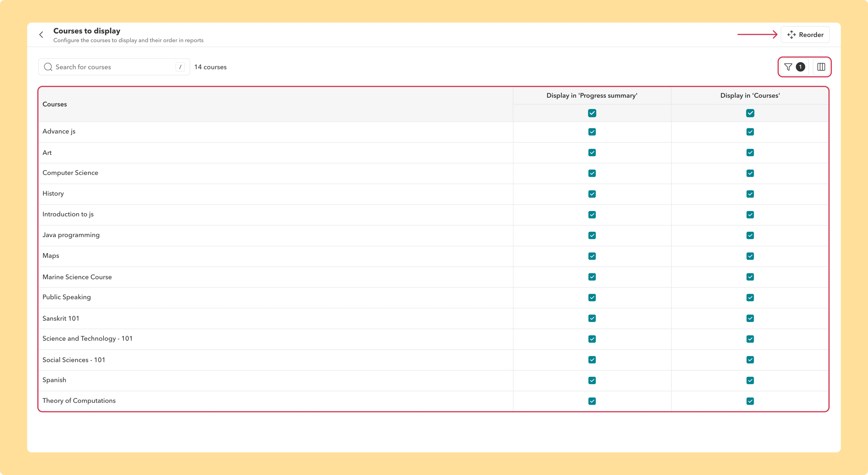Uncheck Progress summary for Sanskrit 101
This screenshot has height=475, width=868.
tap(592, 318)
